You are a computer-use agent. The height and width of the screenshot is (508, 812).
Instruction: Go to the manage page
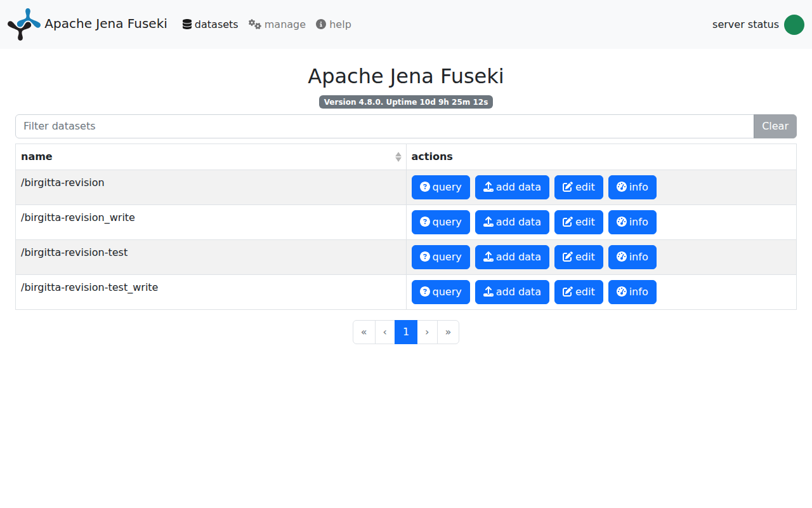pyautogui.click(x=277, y=24)
